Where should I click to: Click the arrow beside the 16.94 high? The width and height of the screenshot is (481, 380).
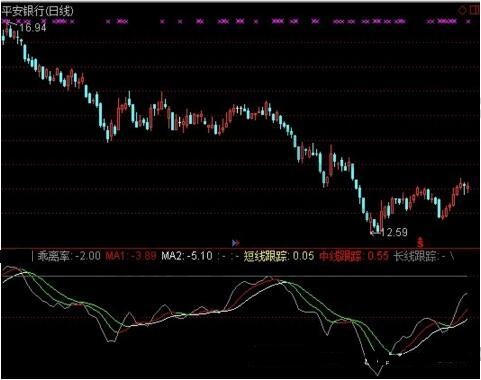tap(13, 24)
